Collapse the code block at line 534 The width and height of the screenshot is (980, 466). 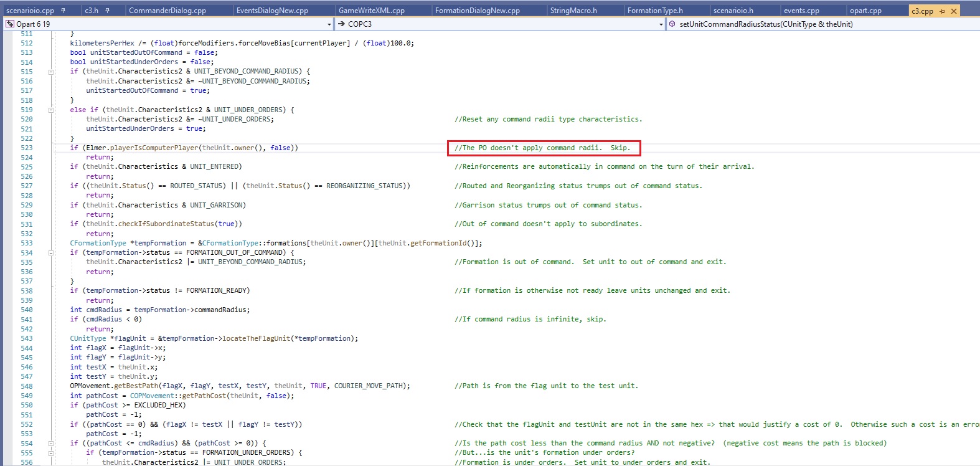[51, 252]
